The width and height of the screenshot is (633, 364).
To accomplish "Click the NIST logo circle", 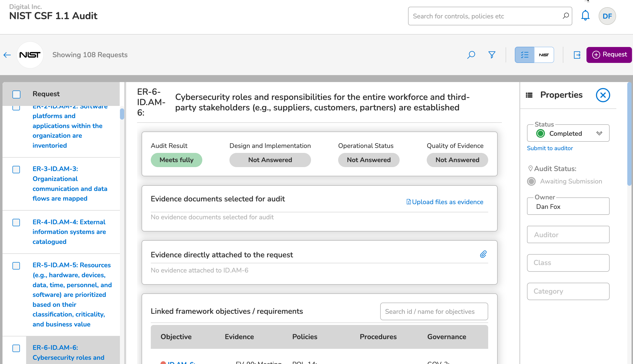I will (x=30, y=55).
